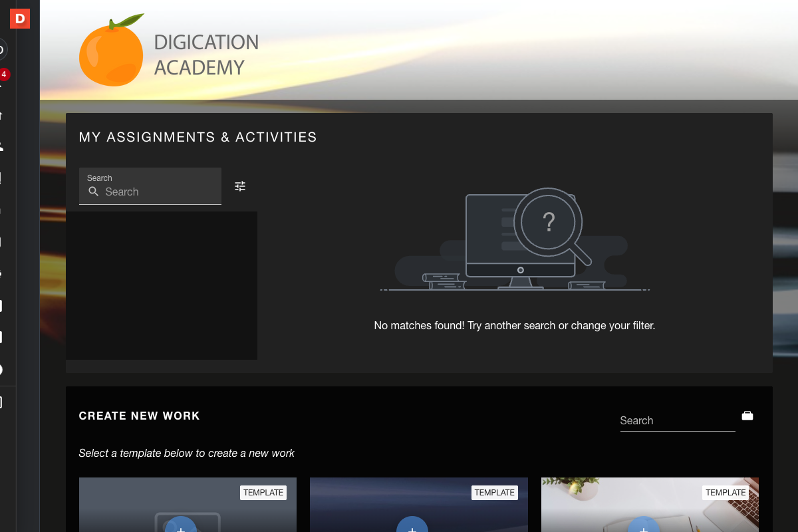Open the assignments filter options icon

(x=240, y=186)
